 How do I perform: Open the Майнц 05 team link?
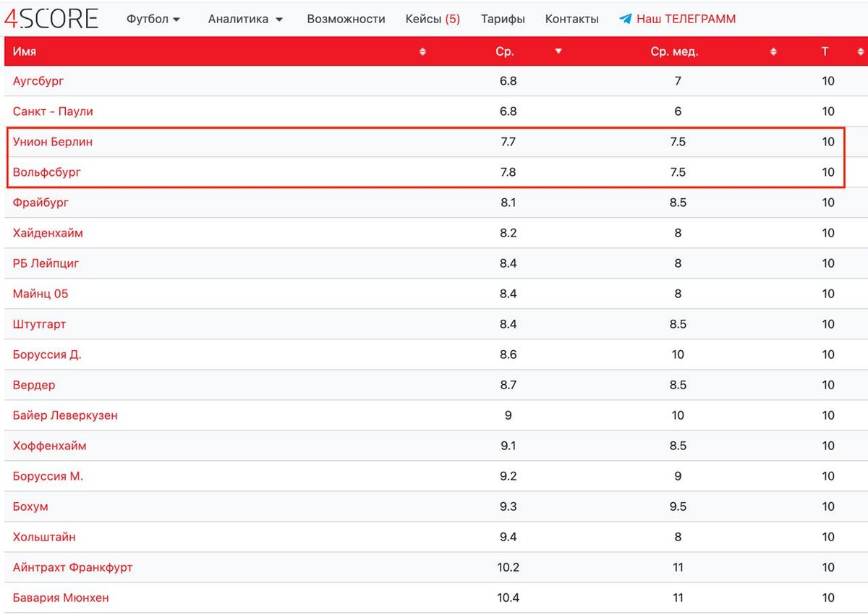point(41,294)
